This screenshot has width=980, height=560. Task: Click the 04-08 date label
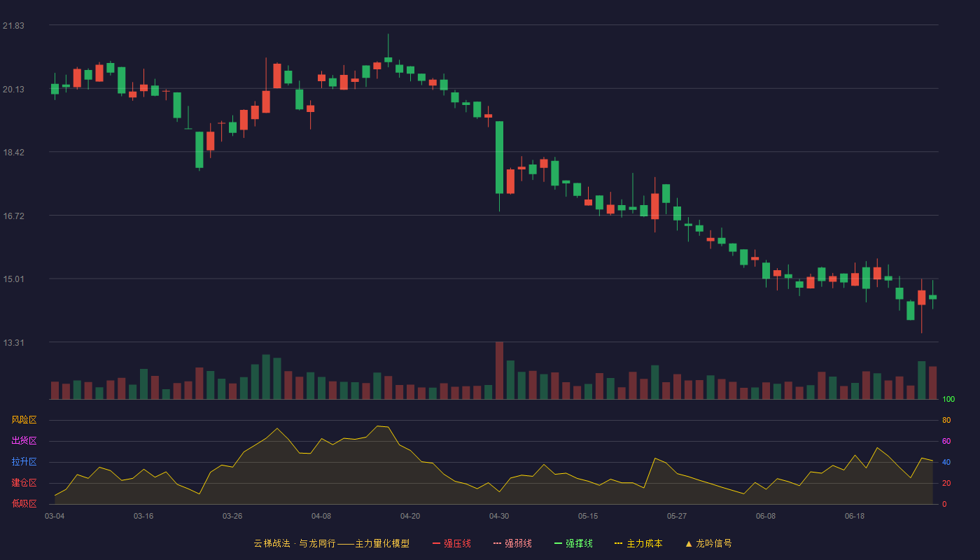point(321,516)
